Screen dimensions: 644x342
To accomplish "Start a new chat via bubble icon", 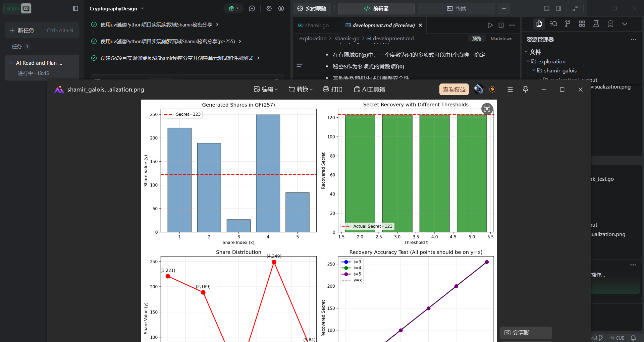I will [252, 8].
